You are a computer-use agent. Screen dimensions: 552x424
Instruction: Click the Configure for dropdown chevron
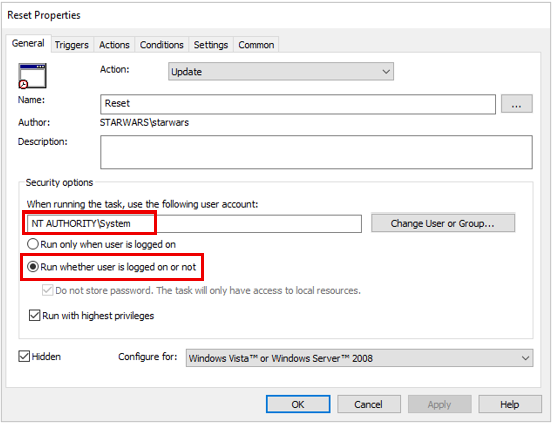[525, 358]
